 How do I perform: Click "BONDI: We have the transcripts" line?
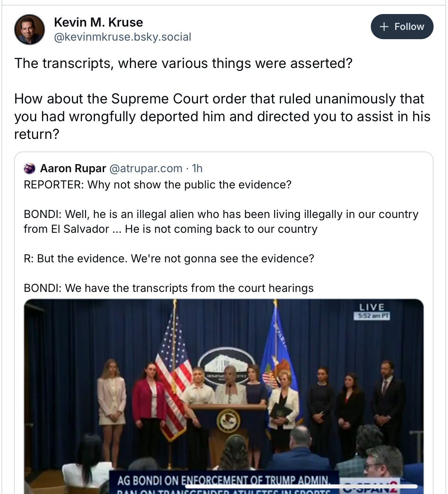(x=168, y=288)
